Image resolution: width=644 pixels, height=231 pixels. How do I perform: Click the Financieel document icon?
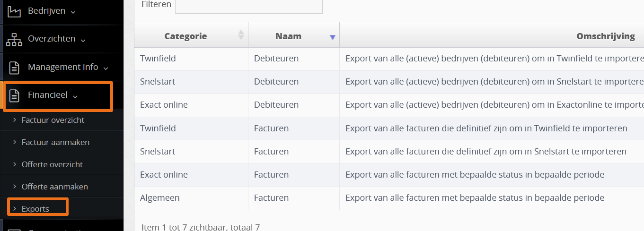(15, 96)
